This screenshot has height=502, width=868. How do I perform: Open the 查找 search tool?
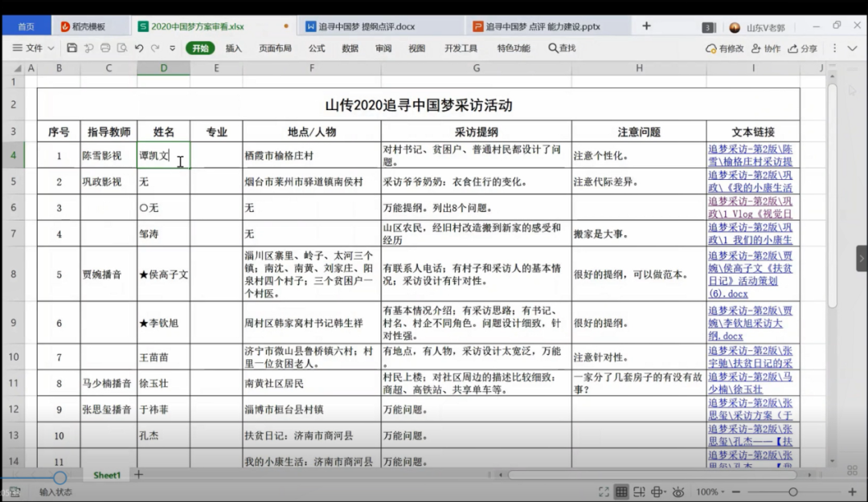coord(562,48)
